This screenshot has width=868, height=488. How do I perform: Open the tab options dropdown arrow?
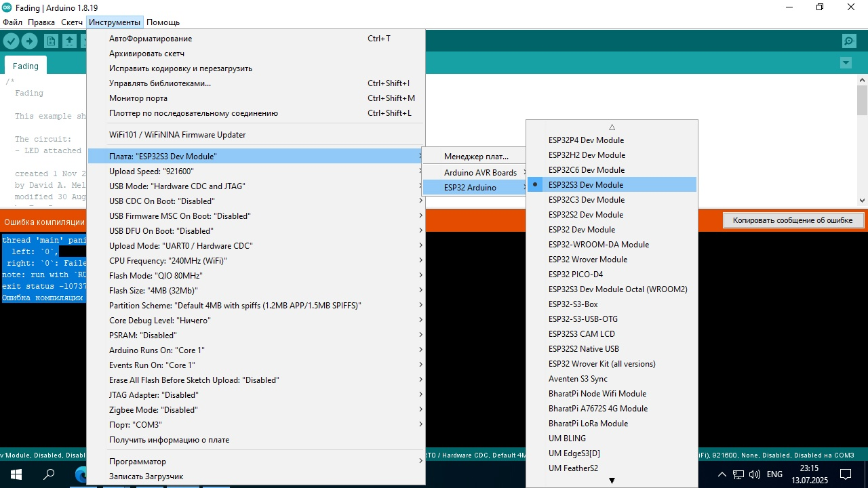(846, 63)
